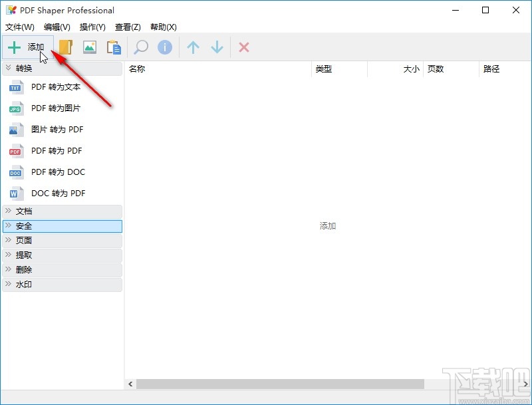Click the red X remove icon
Image resolution: width=532 pixels, height=405 pixels.
pos(243,47)
